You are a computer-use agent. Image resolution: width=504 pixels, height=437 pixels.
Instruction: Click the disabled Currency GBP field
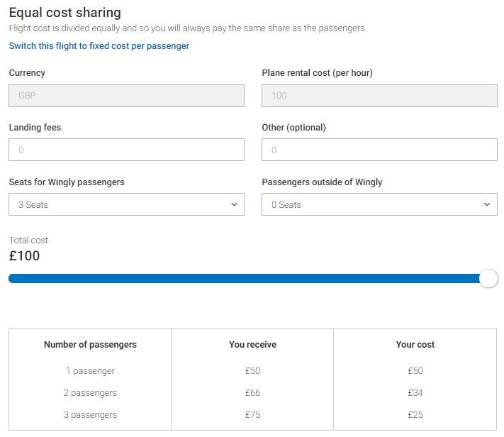point(126,96)
